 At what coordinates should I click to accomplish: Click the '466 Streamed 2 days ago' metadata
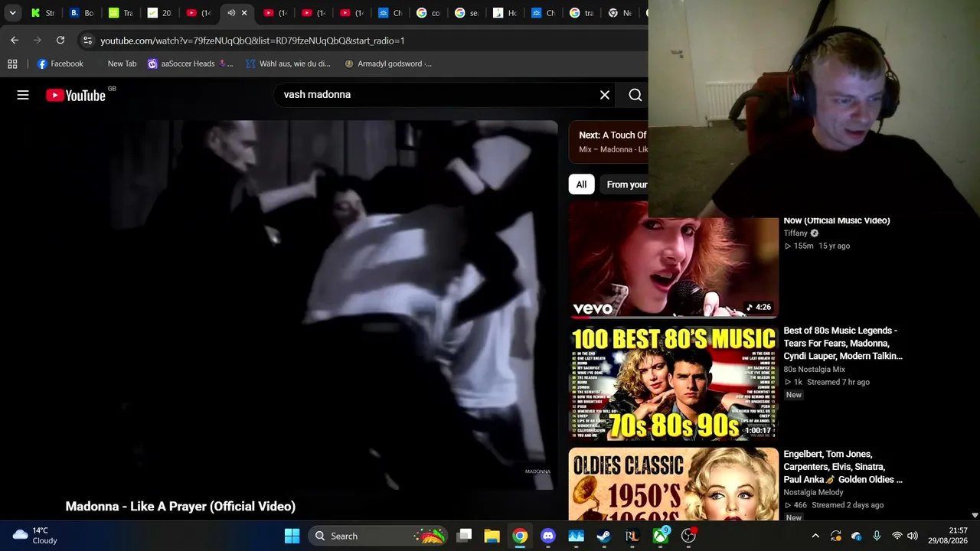click(834, 505)
